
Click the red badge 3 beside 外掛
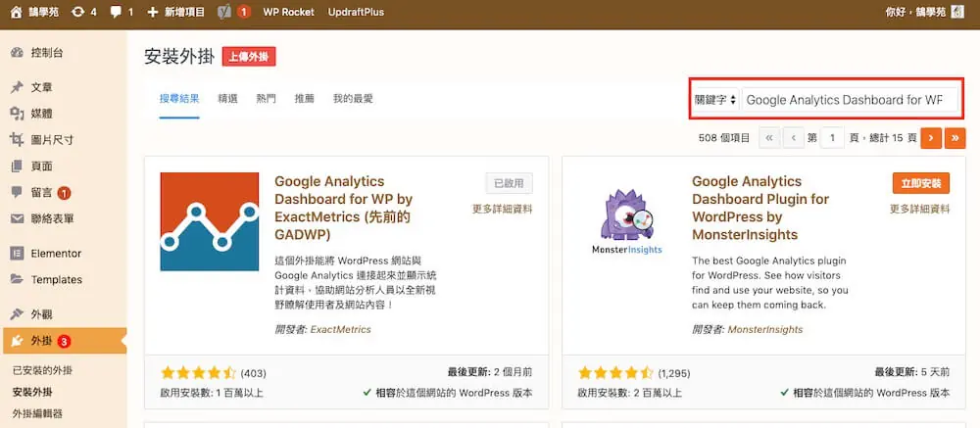tap(65, 341)
